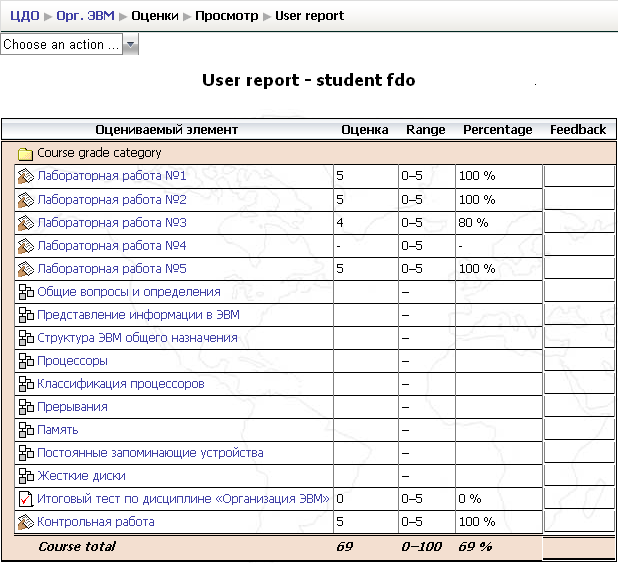The height and width of the screenshot is (563, 618).
Task: Click the Percentage column header
Action: 498,130
